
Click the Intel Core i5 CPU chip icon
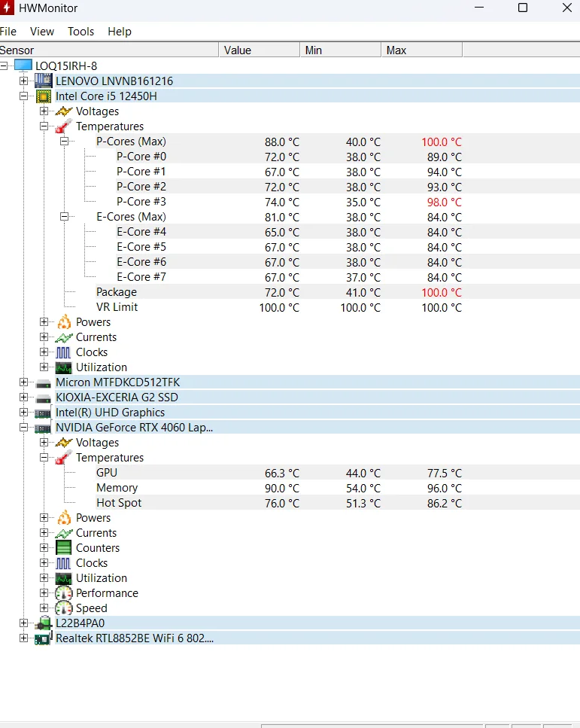44,96
